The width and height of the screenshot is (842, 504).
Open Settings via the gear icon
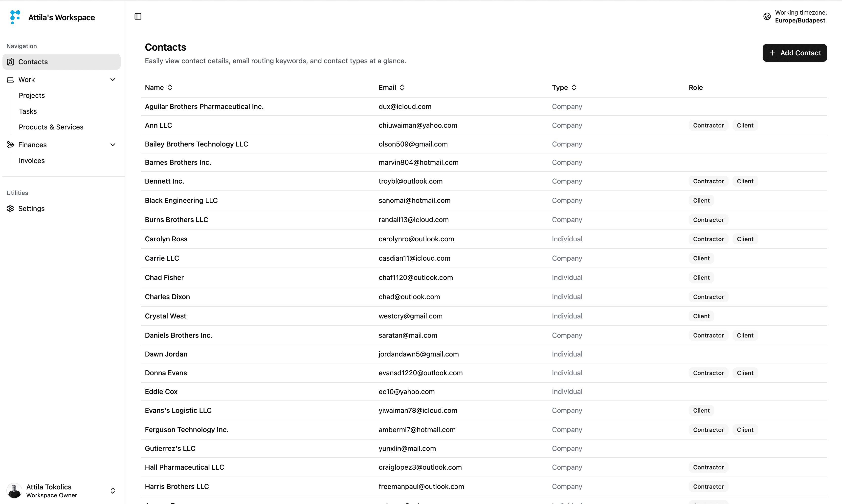click(x=10, y=208)
